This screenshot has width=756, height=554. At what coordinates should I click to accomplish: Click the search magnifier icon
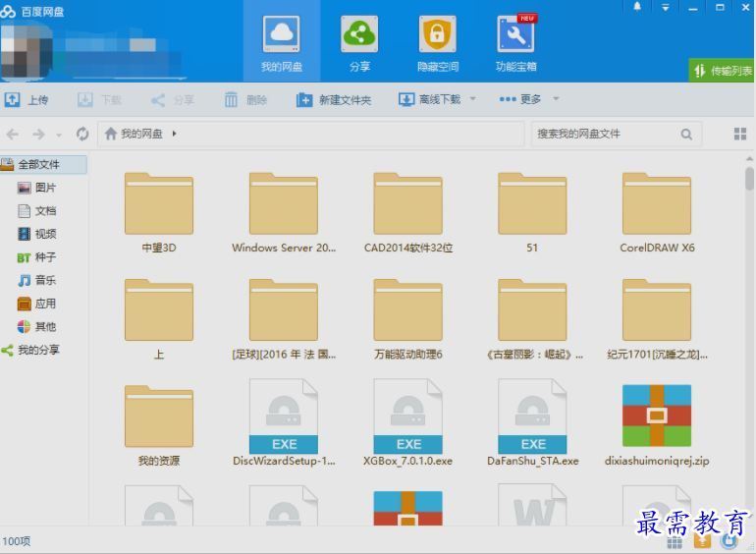686,134
